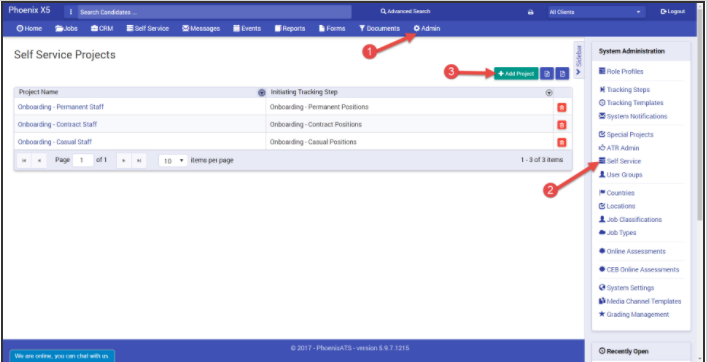This screenshot has width=708, height=362.
Task: Open Tracking Templates admin page
Action: pyautogui.click(x=631, y=103)
